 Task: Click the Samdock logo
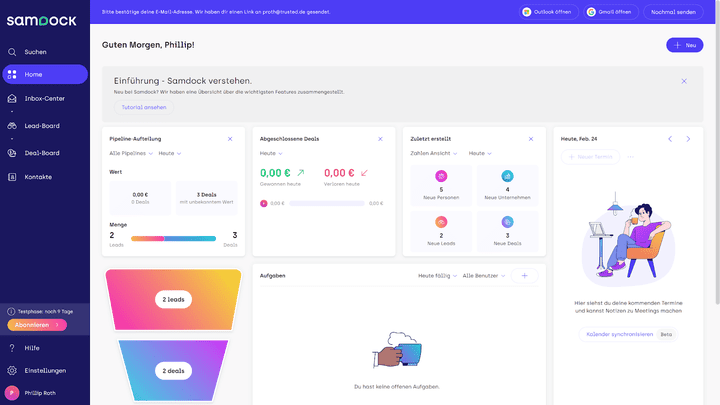click(x=41, y=21)
